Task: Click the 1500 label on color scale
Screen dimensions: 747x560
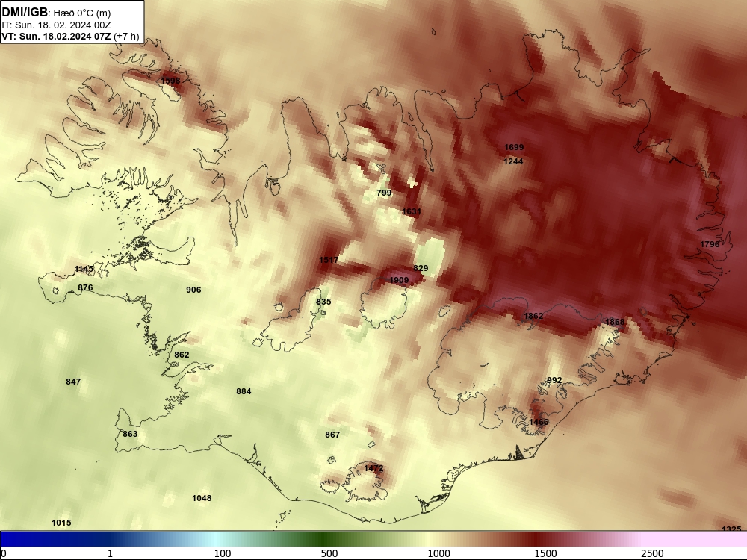Action: coord(545,553)
